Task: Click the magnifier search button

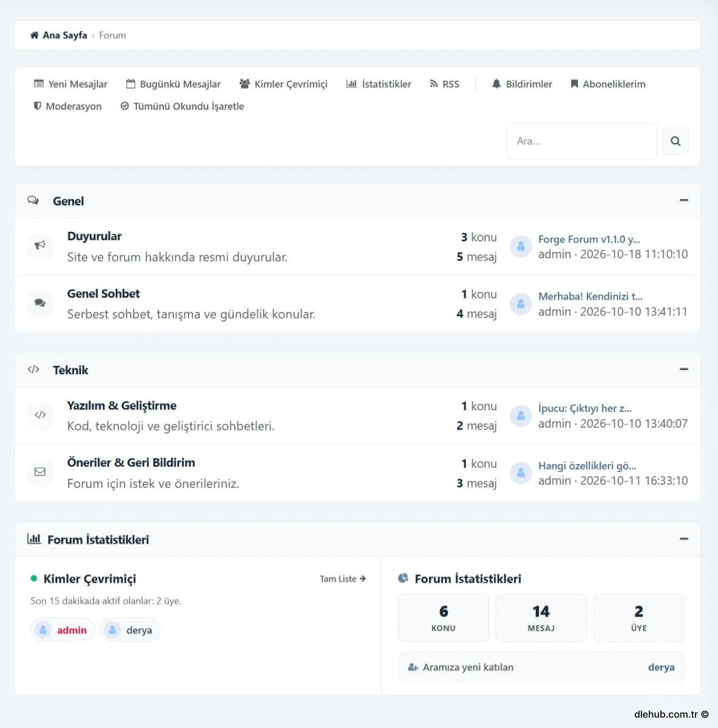Action: (676, 141)
